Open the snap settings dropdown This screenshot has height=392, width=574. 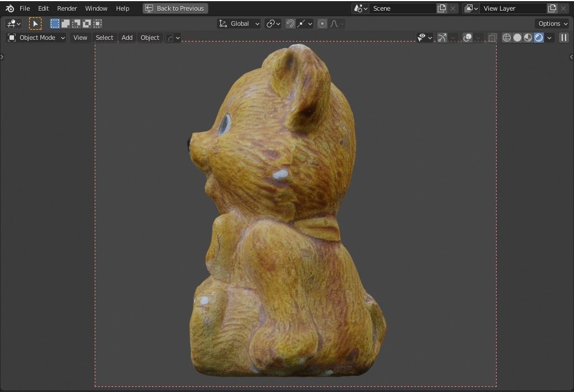pos(305,24)
